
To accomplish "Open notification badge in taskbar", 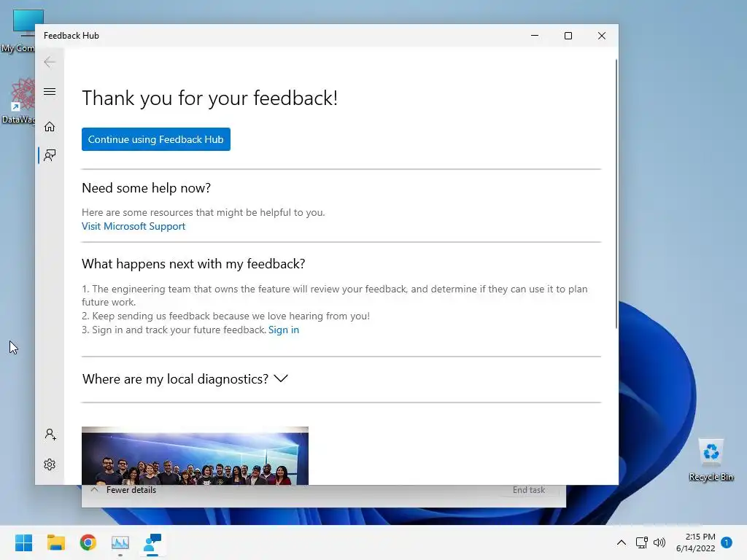I will tap(727, 542).
